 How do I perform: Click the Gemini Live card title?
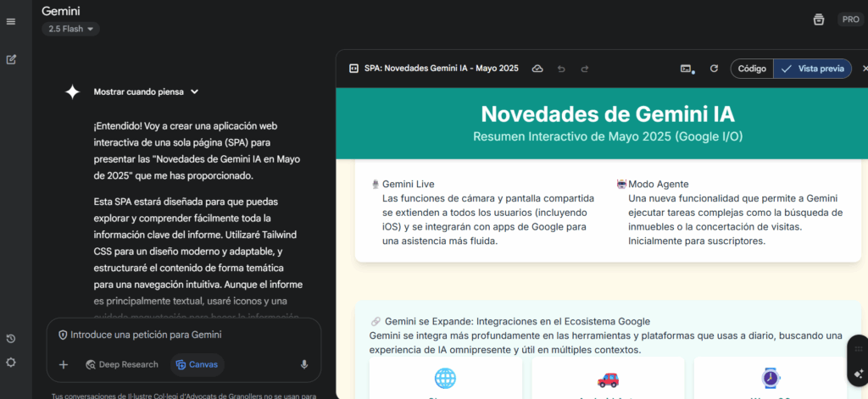pos(409,185)
